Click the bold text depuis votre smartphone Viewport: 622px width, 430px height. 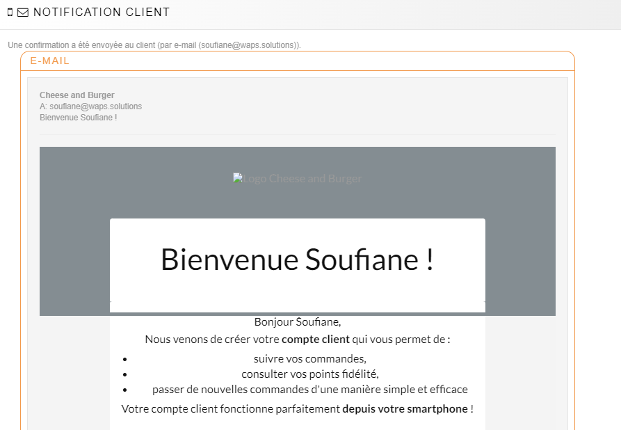pos(405,409)
